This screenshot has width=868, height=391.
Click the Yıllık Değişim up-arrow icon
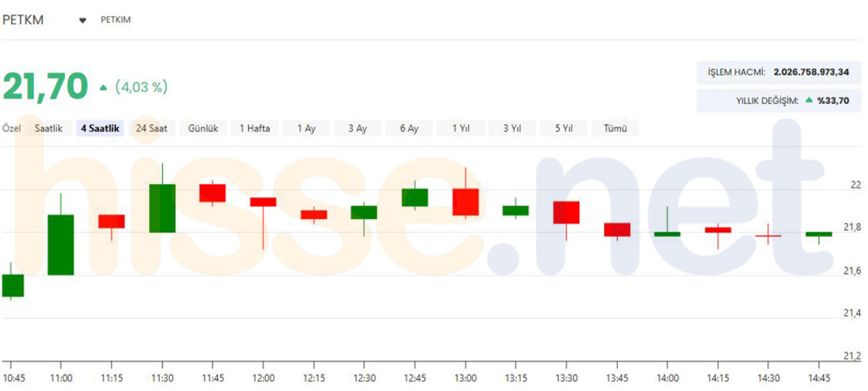(809, 100)
